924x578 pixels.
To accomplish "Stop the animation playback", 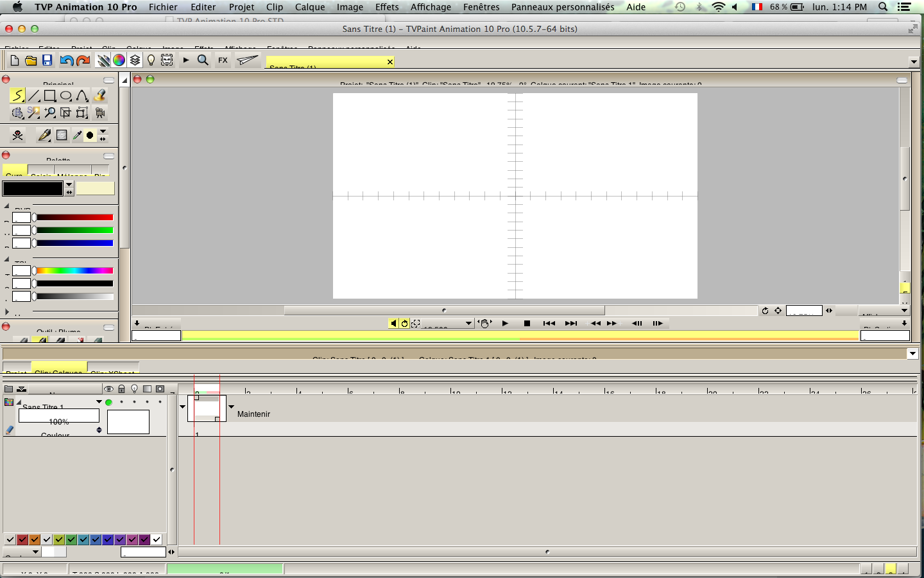I will pos(527,323).
